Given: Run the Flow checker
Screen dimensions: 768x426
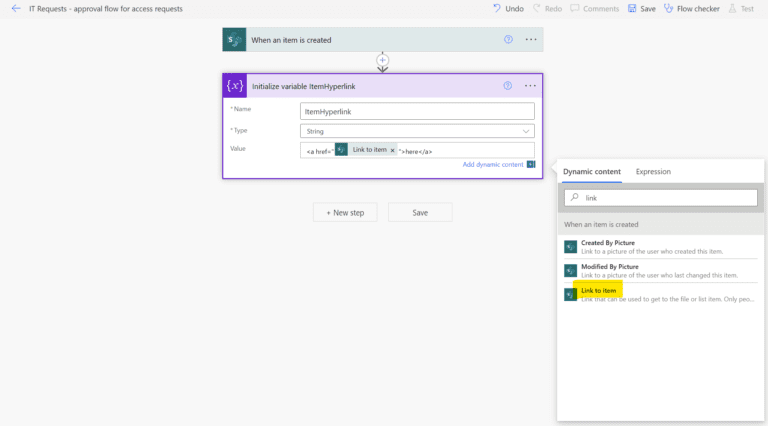Looking at the screenshot, I should click(x=692, y=8).
